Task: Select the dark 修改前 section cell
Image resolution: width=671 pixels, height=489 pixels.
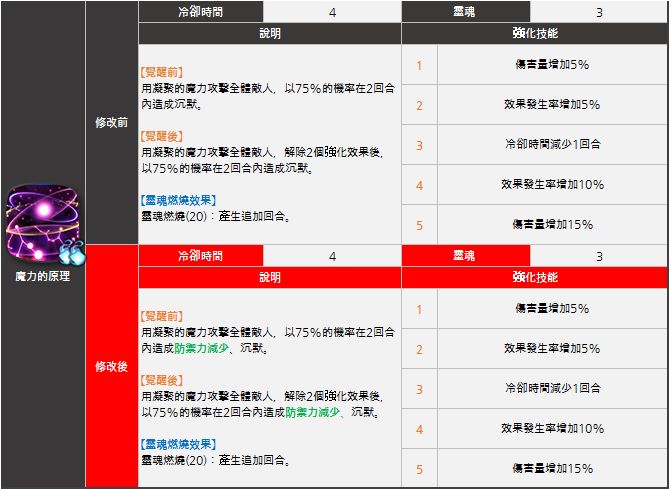Action: pyautogui.click(x=111, y=122)
